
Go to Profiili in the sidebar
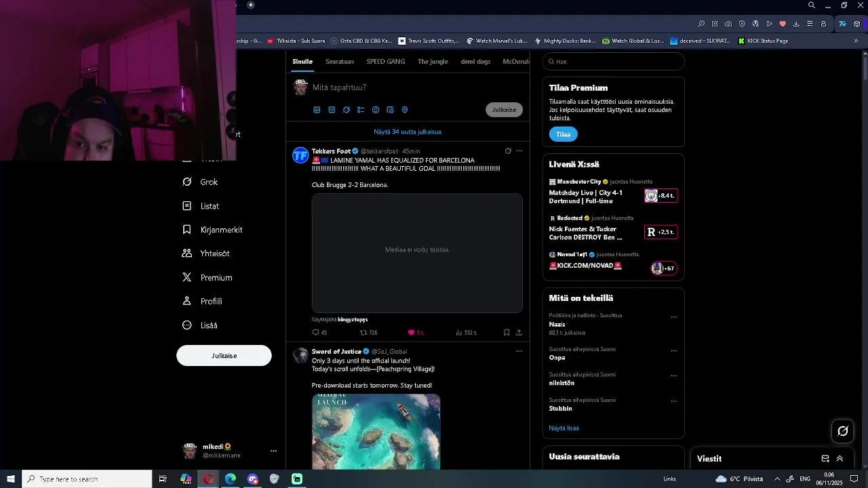coord(203,301)
